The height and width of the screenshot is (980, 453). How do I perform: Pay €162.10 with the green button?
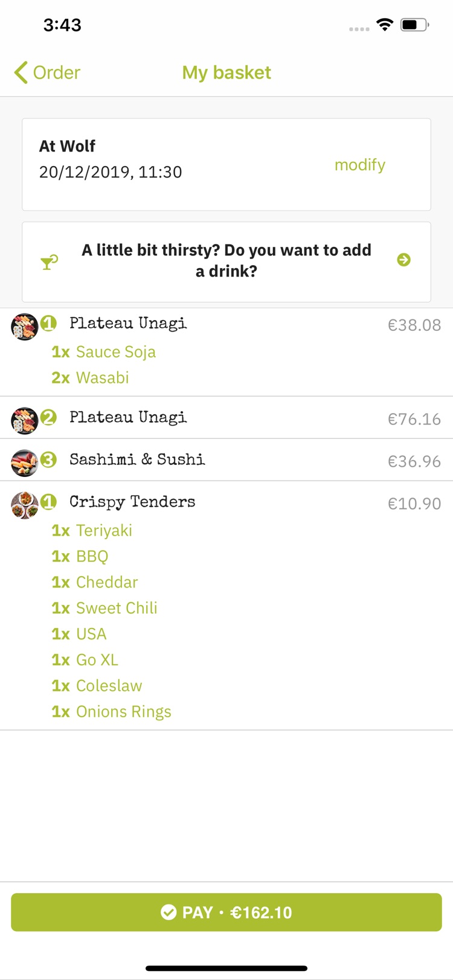coord(226,912)
